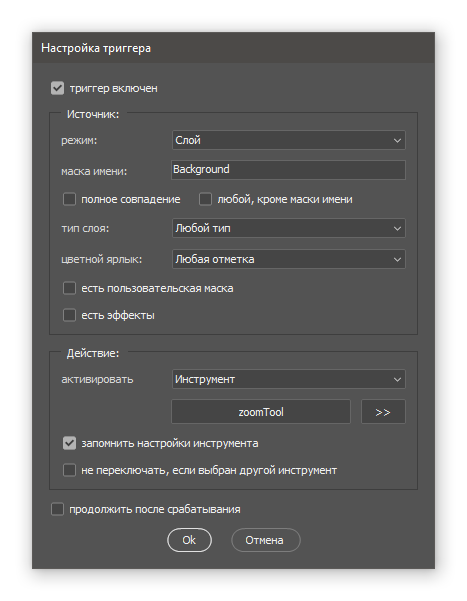Image resolution: width=467 pixels, height=601 pixels.
Task: Expand the "тип слоя" dropdown
Action: click(x=289, y=228)
